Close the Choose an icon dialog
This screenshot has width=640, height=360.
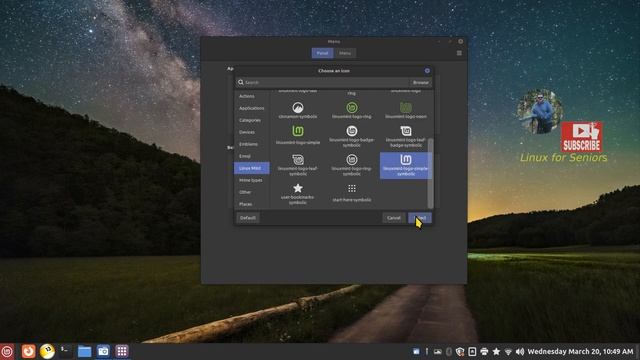coord(427,71)
